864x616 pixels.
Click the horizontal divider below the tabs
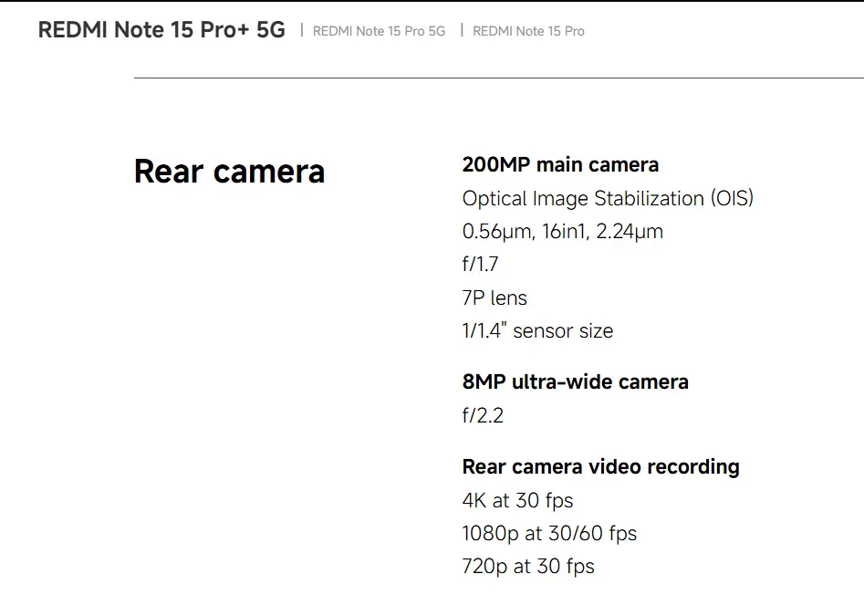[x=498, y=78]
